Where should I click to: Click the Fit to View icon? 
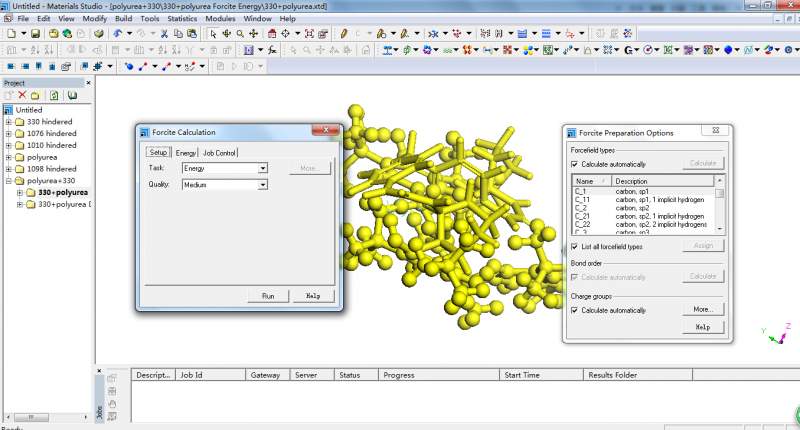pyautogui.click(x=309, y=34)
